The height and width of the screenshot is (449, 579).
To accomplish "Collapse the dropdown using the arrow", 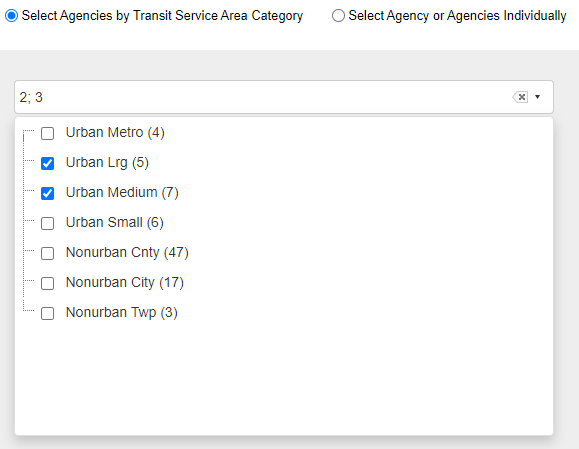I will [538, 97].
